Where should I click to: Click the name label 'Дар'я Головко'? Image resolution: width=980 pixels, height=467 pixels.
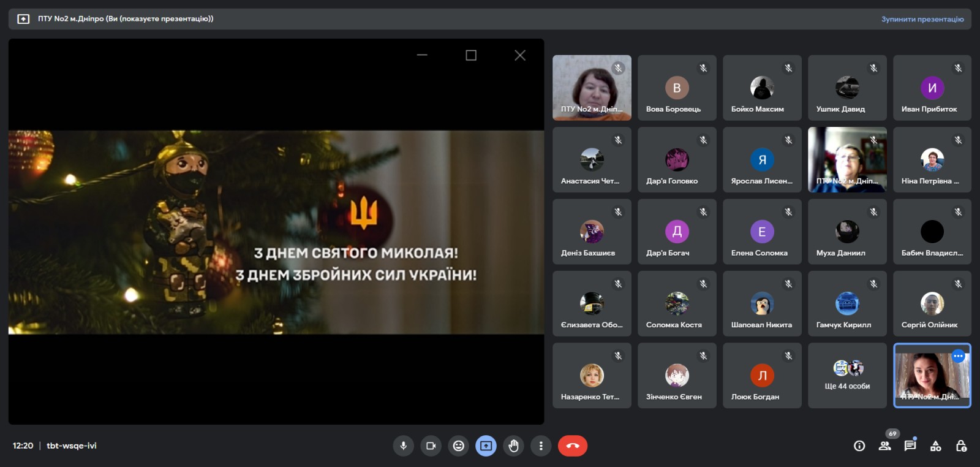[x=672, y=181]
